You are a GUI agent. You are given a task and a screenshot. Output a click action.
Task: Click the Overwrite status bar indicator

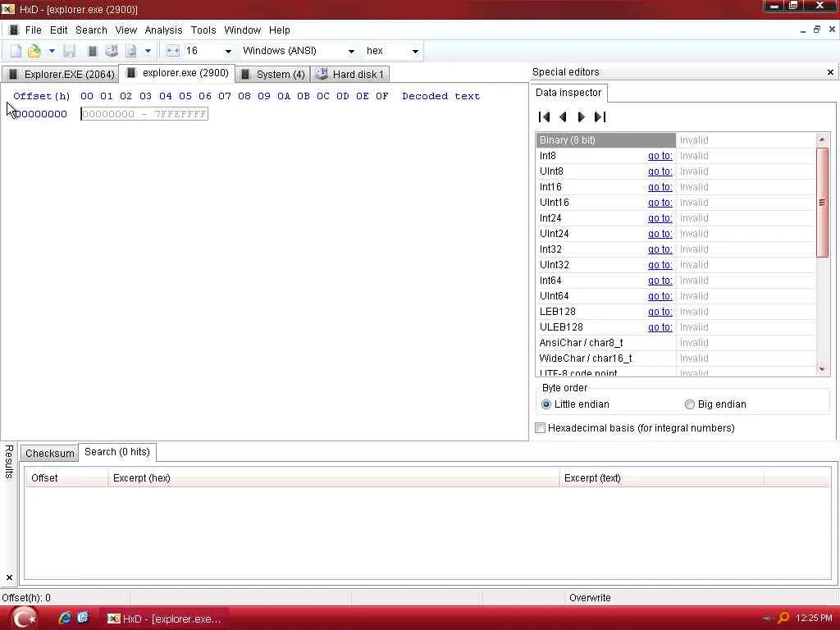(590, 598)
